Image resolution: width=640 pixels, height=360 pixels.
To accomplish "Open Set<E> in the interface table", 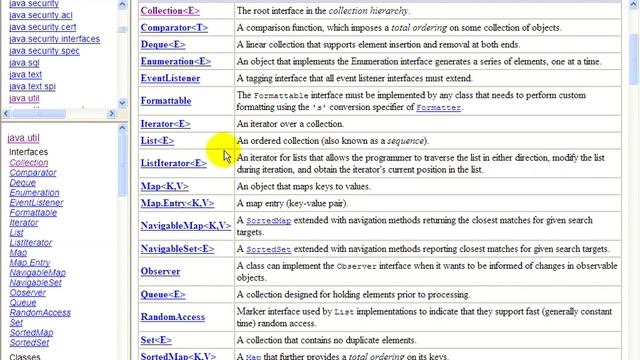I will [156, 340].
